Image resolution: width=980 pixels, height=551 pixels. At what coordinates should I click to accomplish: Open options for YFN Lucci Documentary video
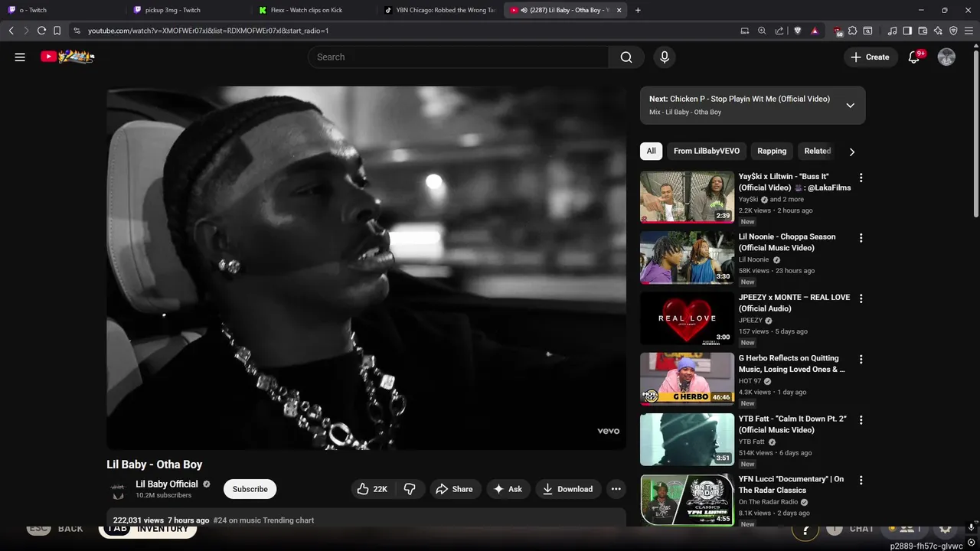[x=861, y=481]
